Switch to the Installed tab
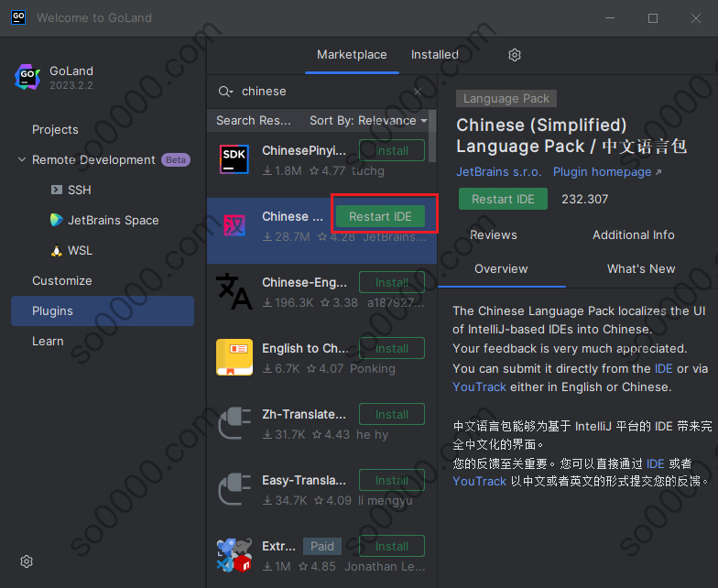 (x=434, y=55)
